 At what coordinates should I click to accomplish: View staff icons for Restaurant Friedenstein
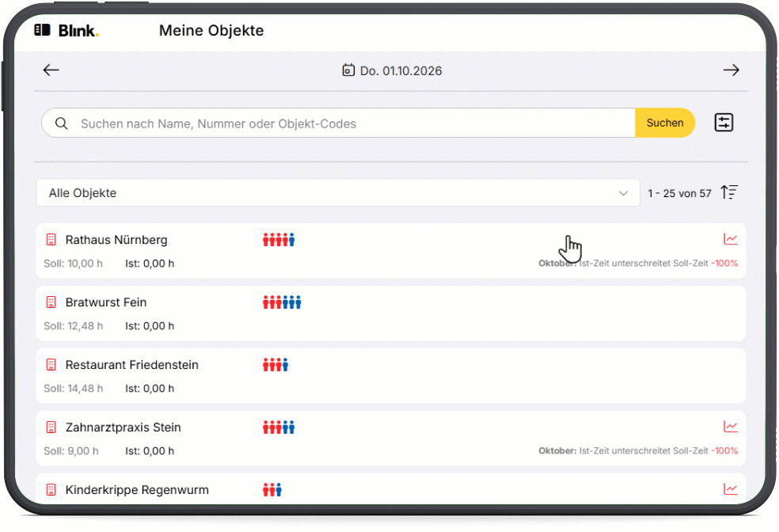click(275, 365)
